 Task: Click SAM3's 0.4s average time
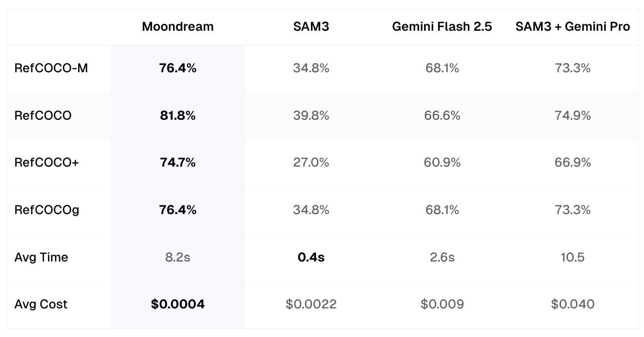(x=311, y=257)
